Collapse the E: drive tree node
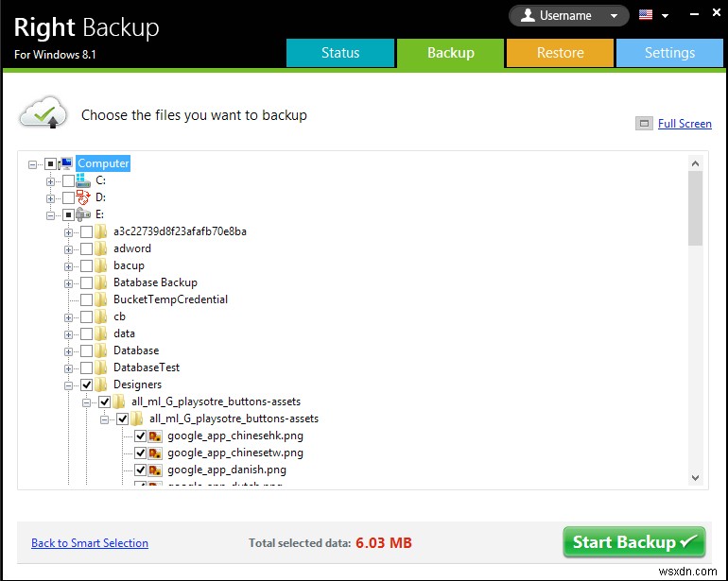Image resolution: width=728 pixels, height=581 pixels. 50,214
